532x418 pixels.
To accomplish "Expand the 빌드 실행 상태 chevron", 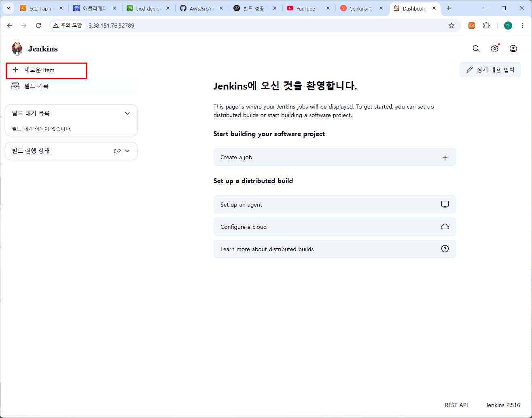I will 127,151.
